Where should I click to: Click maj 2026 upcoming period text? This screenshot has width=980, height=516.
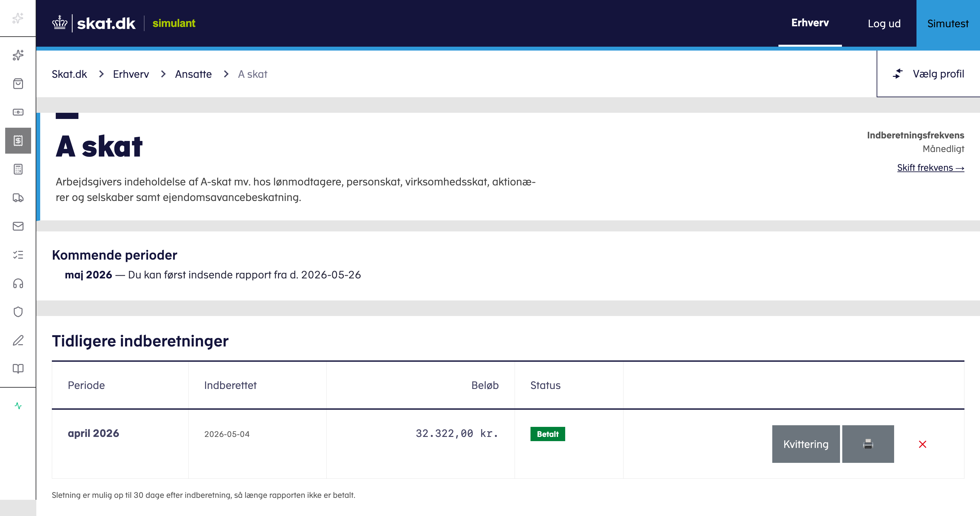coord(88,275)
